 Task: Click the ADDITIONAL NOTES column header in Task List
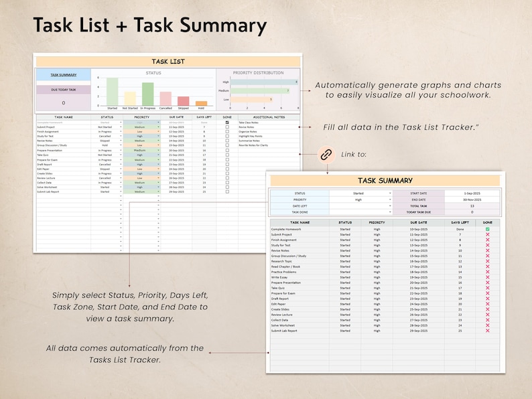(x=269, y=117)
